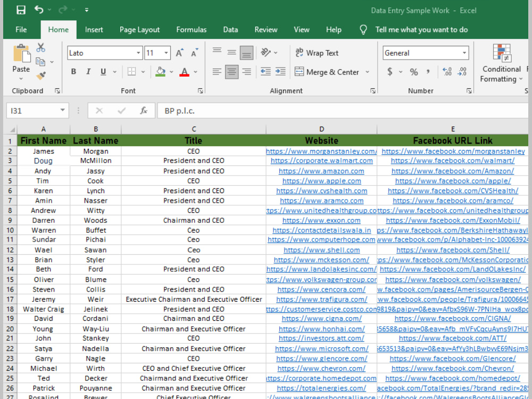Image resolution: width=532 pixels, height=399 pixels.
Task: Toggle Align Right
Action: (247, 72)
